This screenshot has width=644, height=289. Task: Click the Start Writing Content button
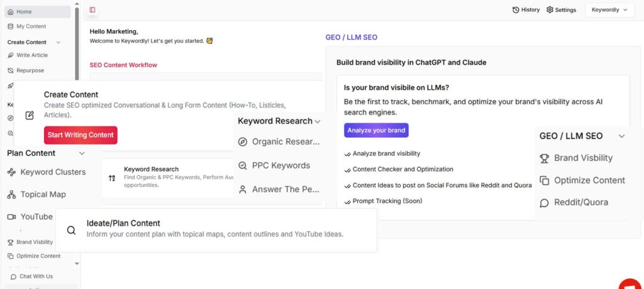80,135
